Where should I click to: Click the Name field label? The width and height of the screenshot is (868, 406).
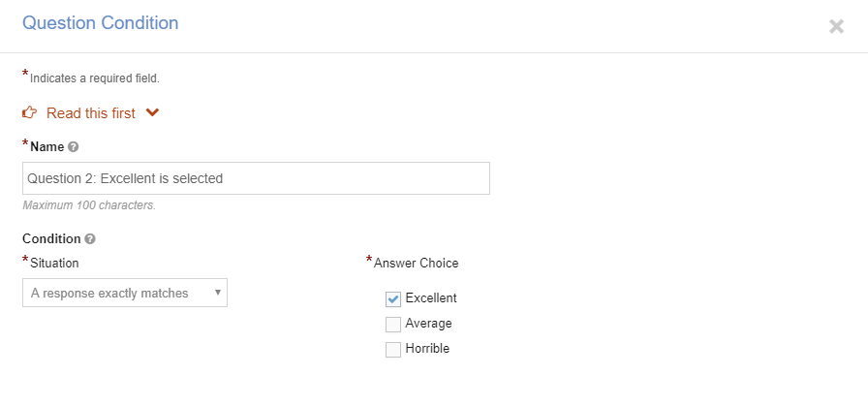click(x=47, y=146)
